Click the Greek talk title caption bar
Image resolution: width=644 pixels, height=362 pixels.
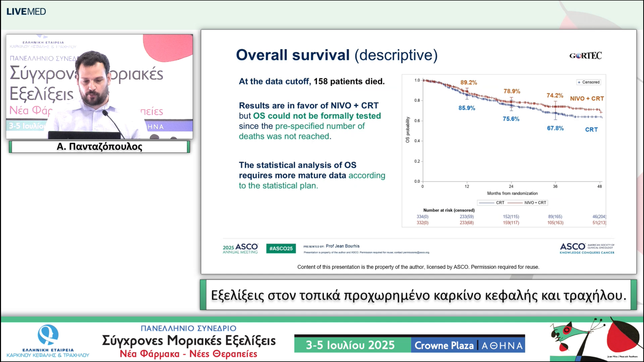[x=418, y=295]
